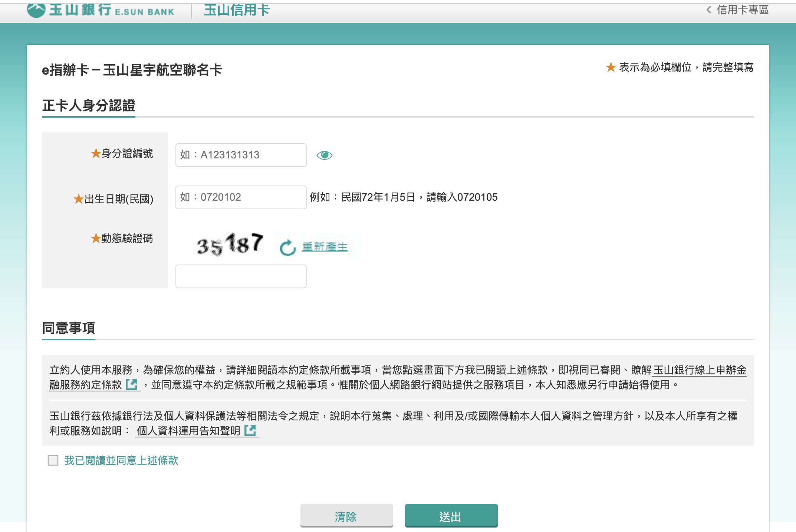This screenshot has width=796, height=532.
Task: Click 重新產生 regenerate captcha link
Action: click(325, 247)
